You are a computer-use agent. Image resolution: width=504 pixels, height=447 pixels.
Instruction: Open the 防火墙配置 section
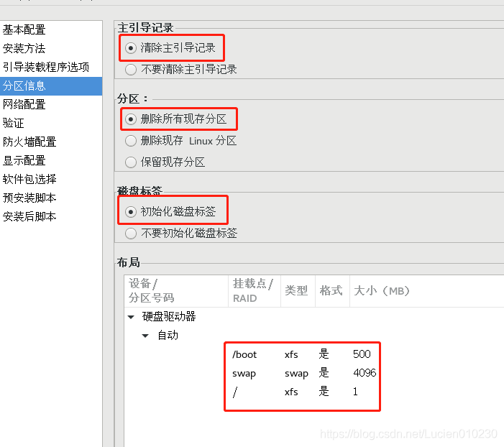point(51,142)
